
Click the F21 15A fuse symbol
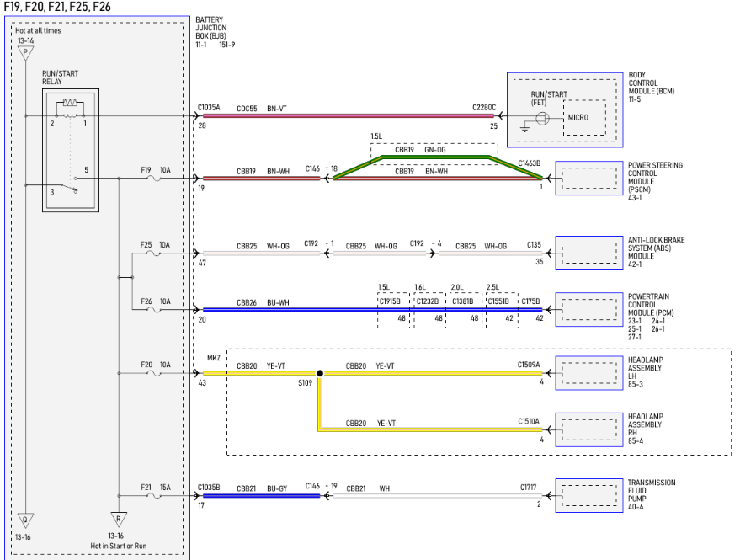pos(154,496)
